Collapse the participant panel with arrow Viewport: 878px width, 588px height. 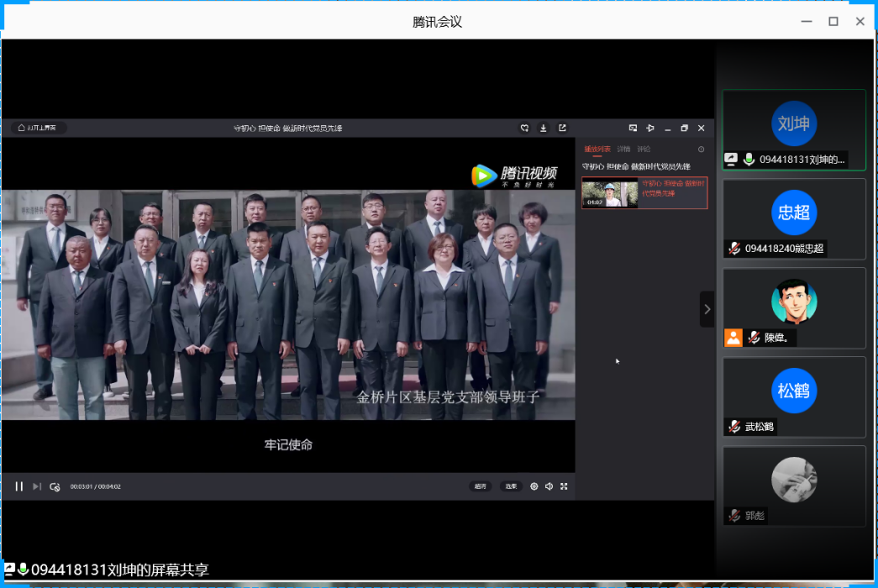(x=707, y=309)
